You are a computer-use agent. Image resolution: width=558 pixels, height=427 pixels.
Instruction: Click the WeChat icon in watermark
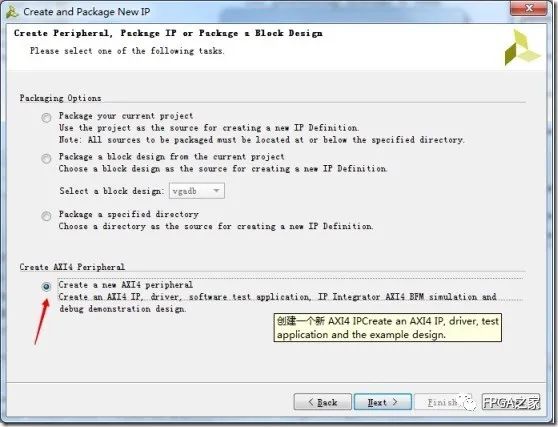469,403
